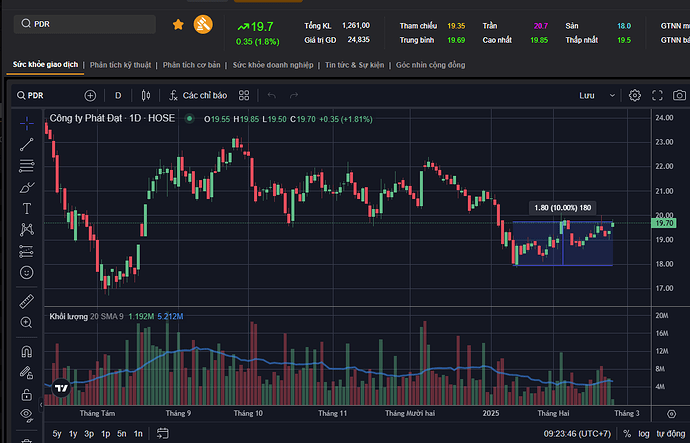Screen dimensions: 690x443
Task: Expand the Lưu save menu
Action: (593, 96)
